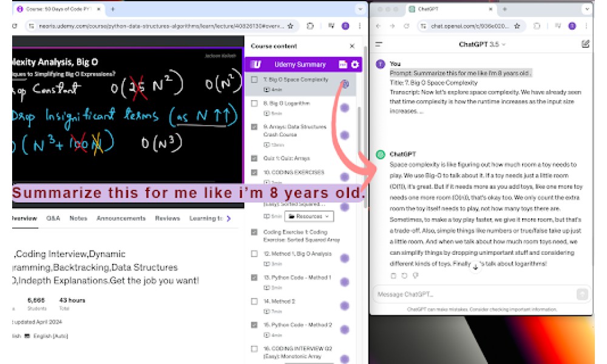
Task: Open the tab search dropdown in the Udemy window
Action: [361, 9]
